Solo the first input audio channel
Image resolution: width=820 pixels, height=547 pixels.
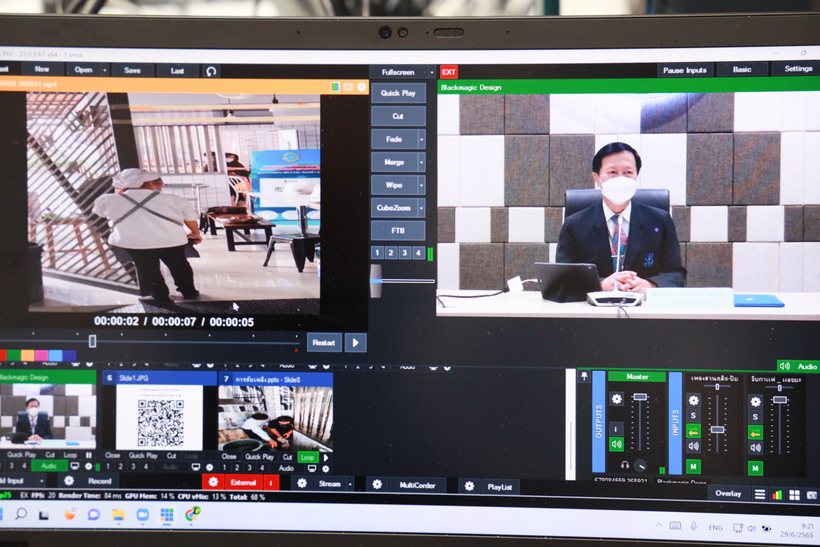[693, 416]
